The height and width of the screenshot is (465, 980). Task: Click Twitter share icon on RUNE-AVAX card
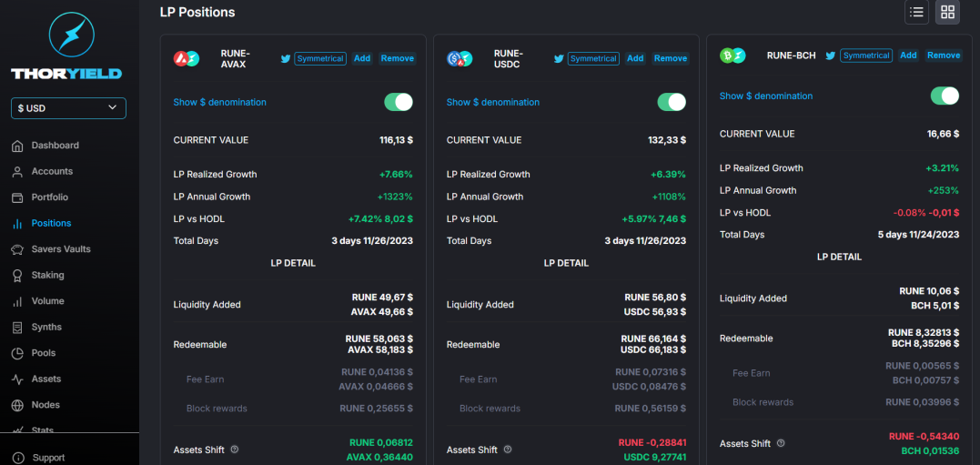click(286, 59)
